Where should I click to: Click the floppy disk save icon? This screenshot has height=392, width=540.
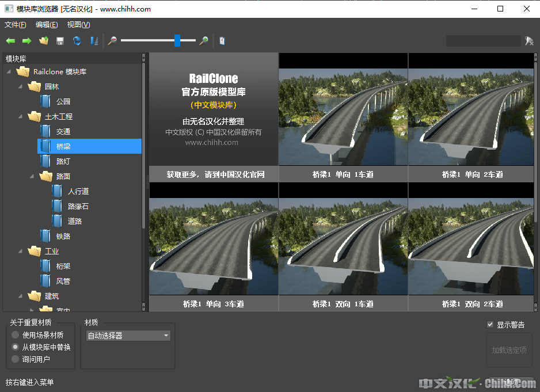coord(60,41)
